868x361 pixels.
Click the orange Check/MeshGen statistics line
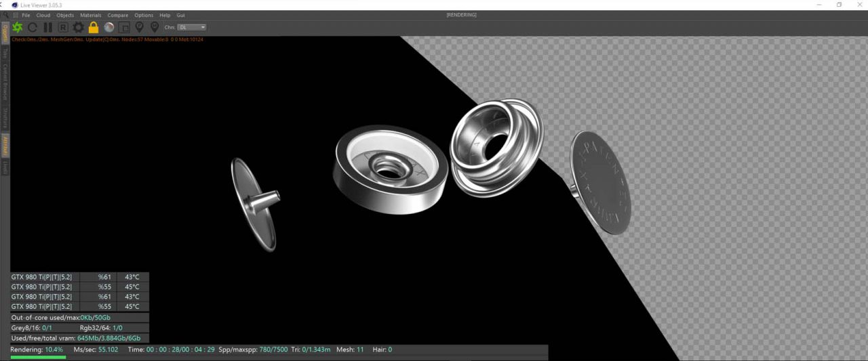pyautogui.click(x=107, y=39)
